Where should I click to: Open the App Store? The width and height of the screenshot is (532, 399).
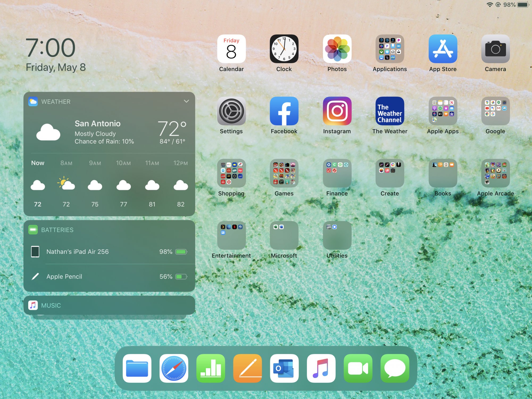coord(442,49)
